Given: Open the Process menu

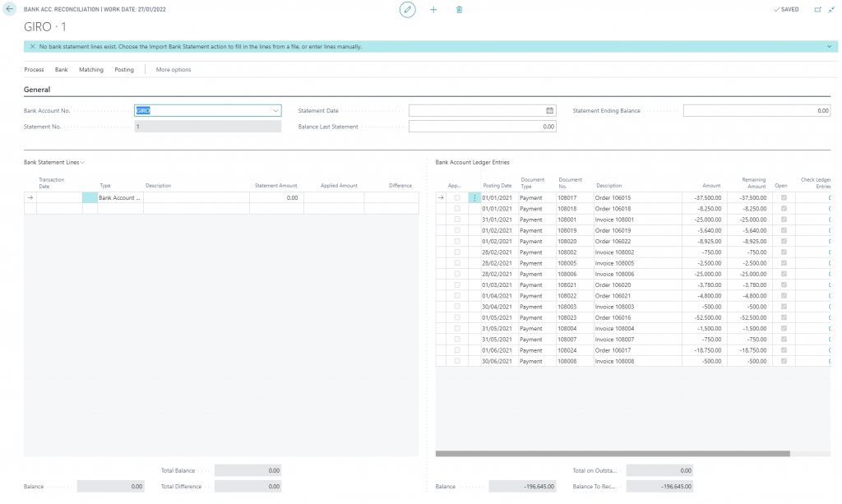Looking at the screenshot, I should click(34, 70).
